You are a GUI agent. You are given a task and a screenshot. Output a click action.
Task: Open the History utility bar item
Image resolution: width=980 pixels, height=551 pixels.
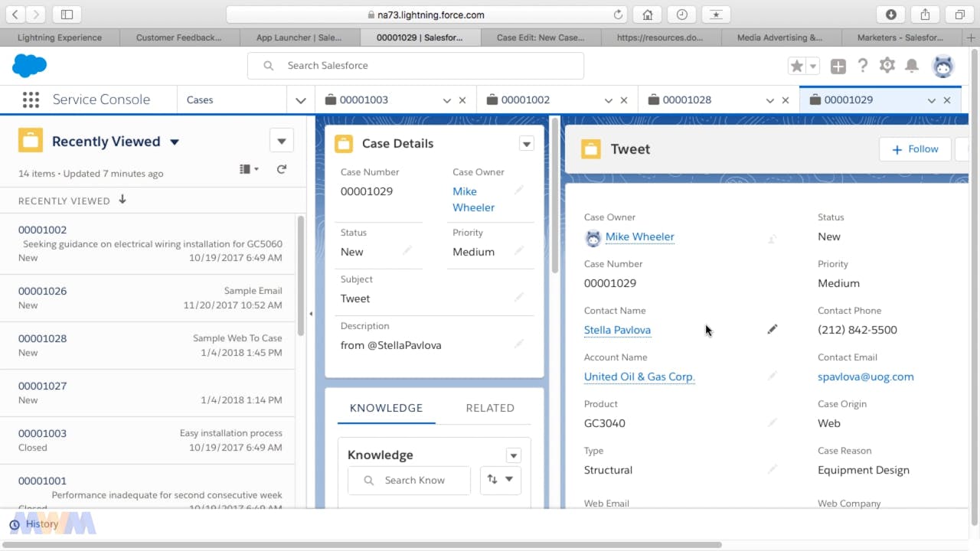point(34,524)
